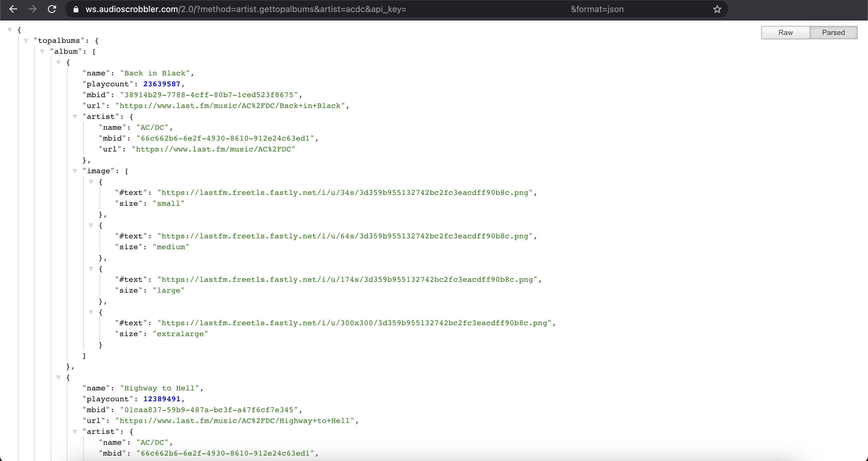Collapse the root JSON object

coord(9,30)
